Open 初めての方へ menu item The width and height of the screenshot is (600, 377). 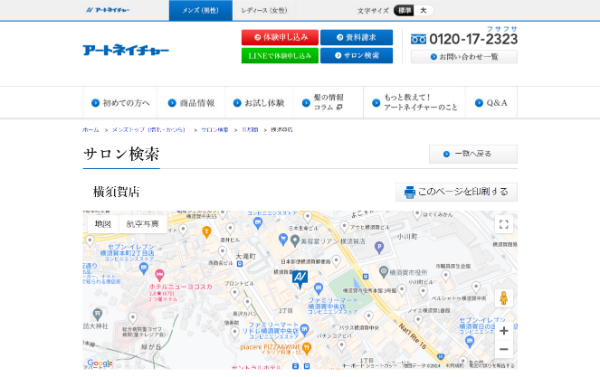120,103
